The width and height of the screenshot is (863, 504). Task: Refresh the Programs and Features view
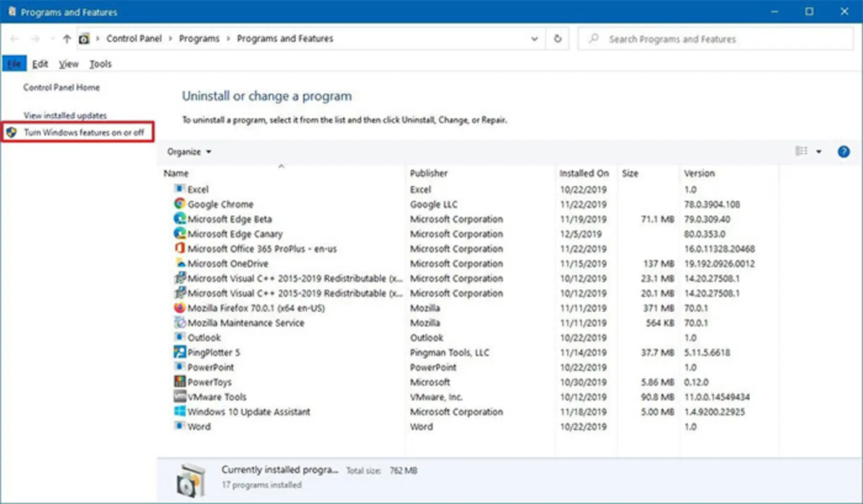(x=557, y=39)
